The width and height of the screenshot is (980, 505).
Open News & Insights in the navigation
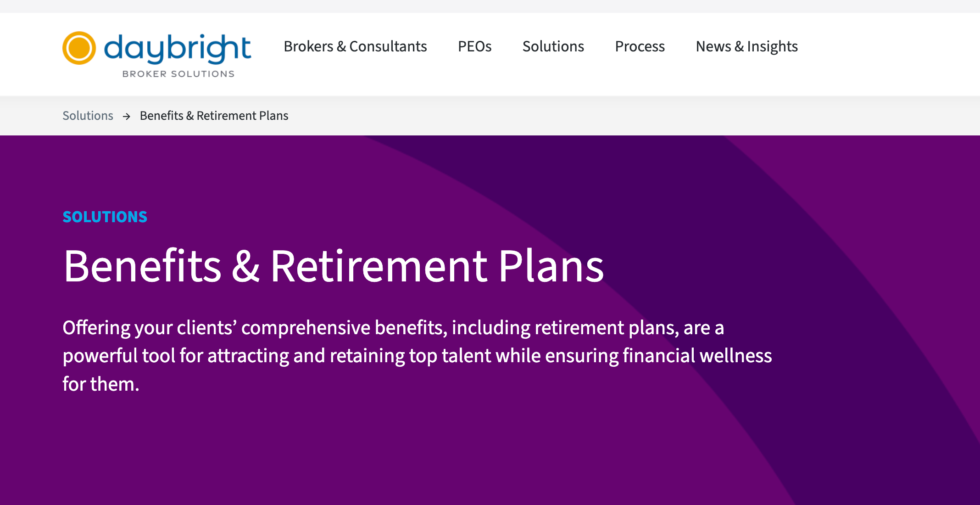pos(746,46)
